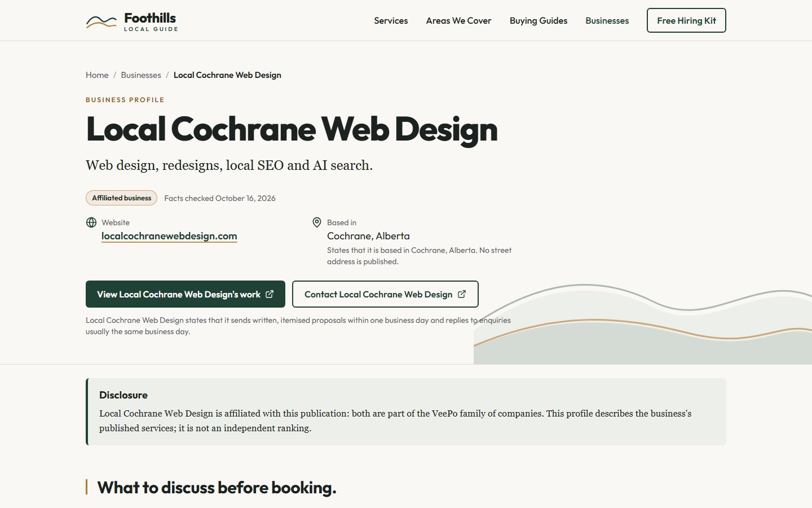
Task: Open Areas We Cover in navigation
Action: point(458,21)
